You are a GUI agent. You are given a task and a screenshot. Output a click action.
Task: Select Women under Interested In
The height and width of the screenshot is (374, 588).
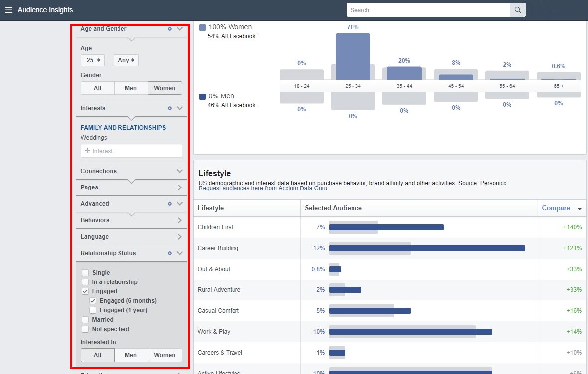pyautogui.click(x=165, y=355)
